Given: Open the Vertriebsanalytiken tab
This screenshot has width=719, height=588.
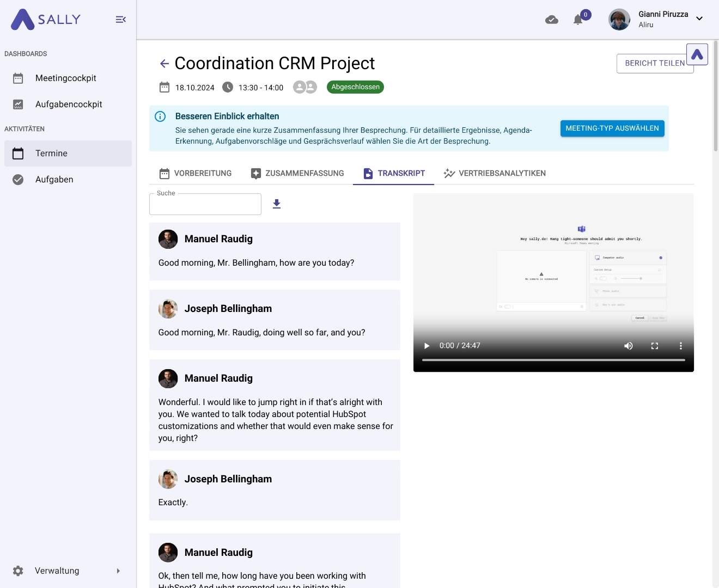Looking at the screenshot, I should click(x=495, y=173).
